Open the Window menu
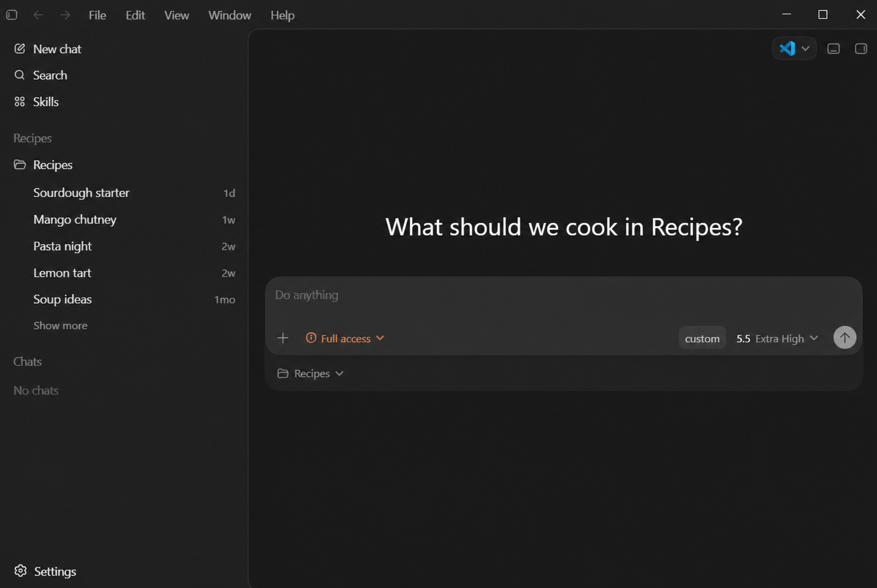This screenshot has width=877, height=588. coord(230,15)
